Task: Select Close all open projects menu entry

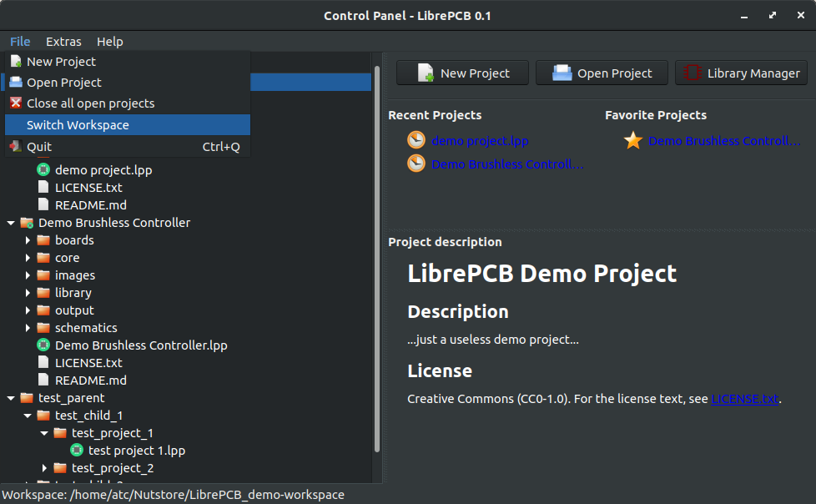Action: point(128,103)
